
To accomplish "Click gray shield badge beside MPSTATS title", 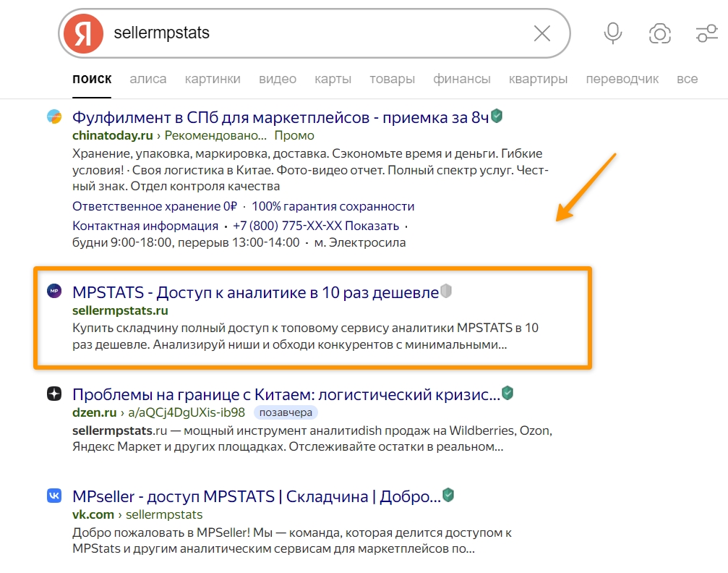I will click(446, 292).
